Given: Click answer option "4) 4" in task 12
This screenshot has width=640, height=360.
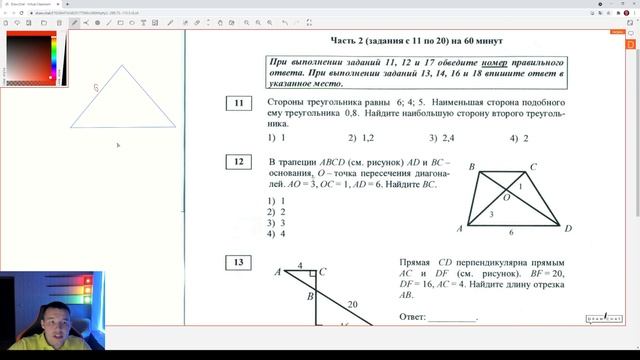Looking at the screenshot, I should pos(276,234).
